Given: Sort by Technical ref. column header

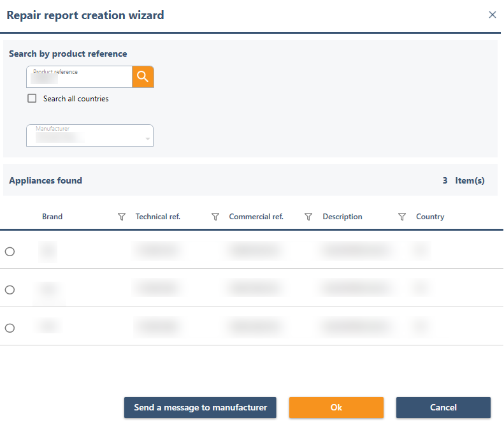Looking at the screenshot, I should point(158,217).
